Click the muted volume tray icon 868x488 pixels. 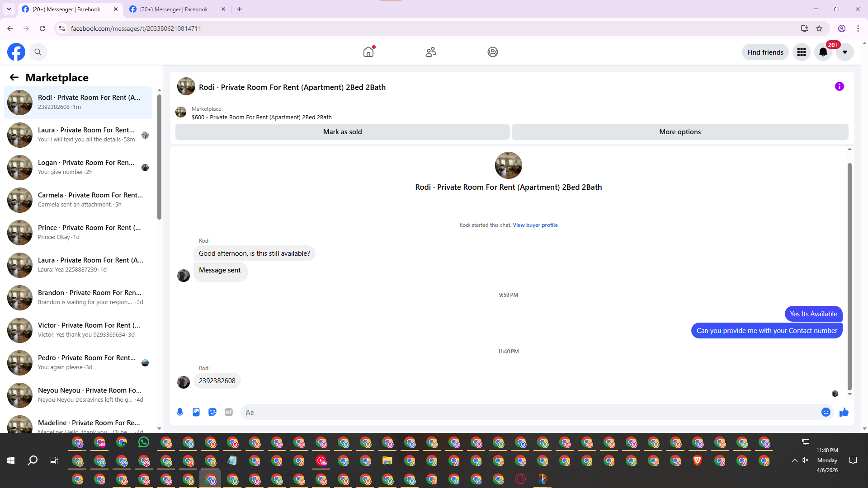[805, 460]
